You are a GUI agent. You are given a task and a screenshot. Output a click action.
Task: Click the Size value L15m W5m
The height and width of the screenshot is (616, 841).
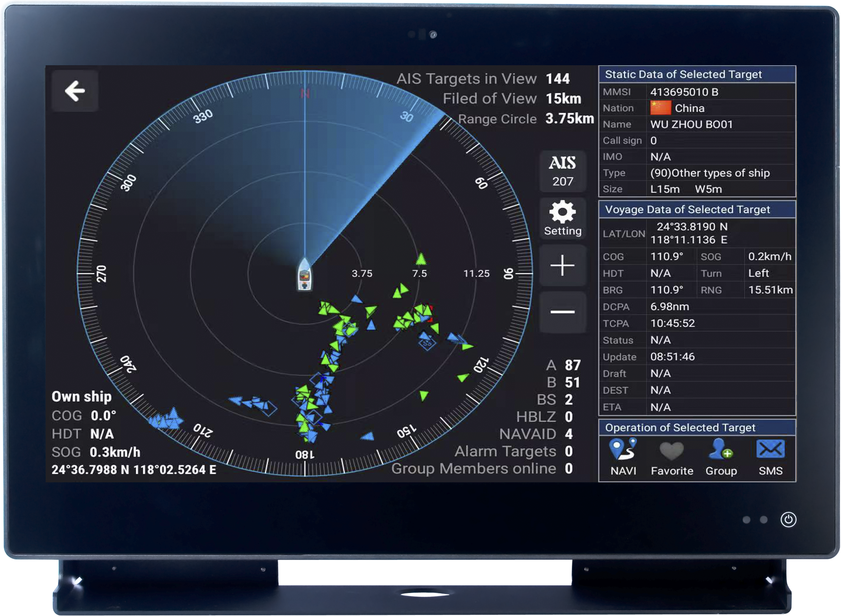click(x=686, y=189)
